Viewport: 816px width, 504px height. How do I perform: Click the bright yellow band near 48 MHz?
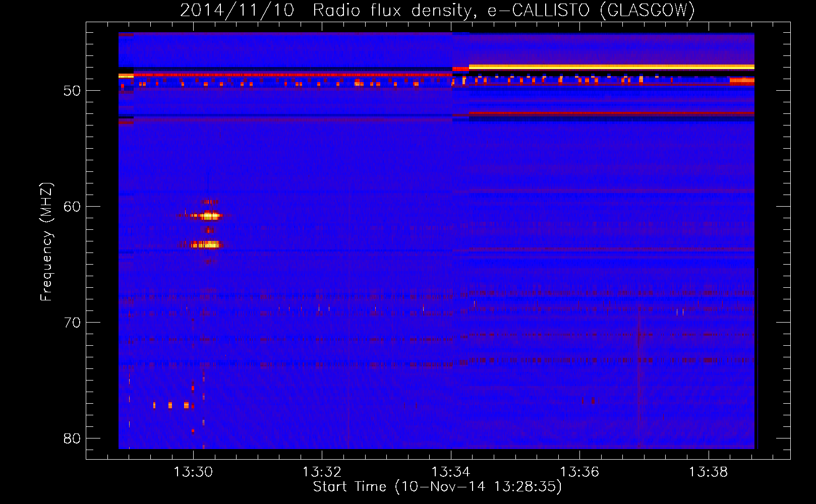tap(611, 67)
